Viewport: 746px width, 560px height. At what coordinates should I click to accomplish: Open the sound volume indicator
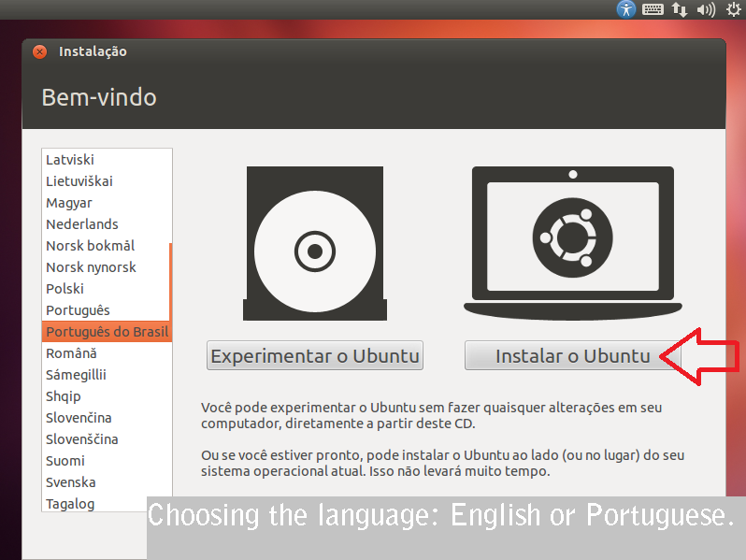coord(706,9)
